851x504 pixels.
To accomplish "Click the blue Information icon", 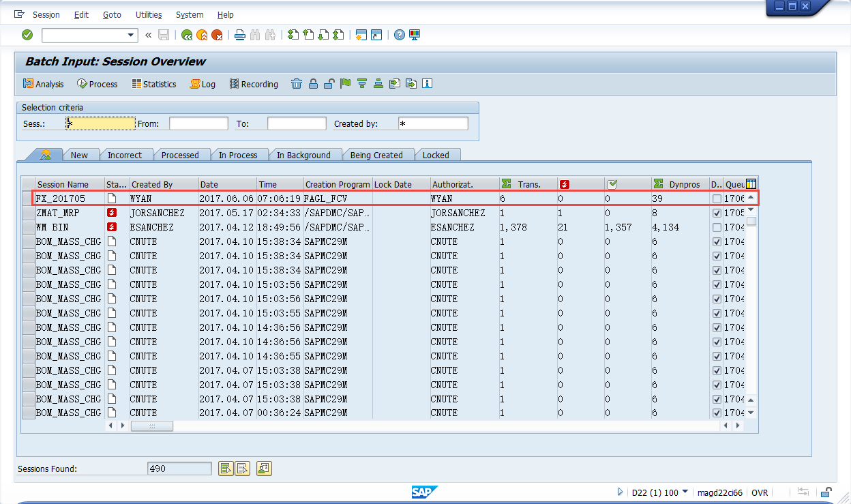I will click(428, 84).
